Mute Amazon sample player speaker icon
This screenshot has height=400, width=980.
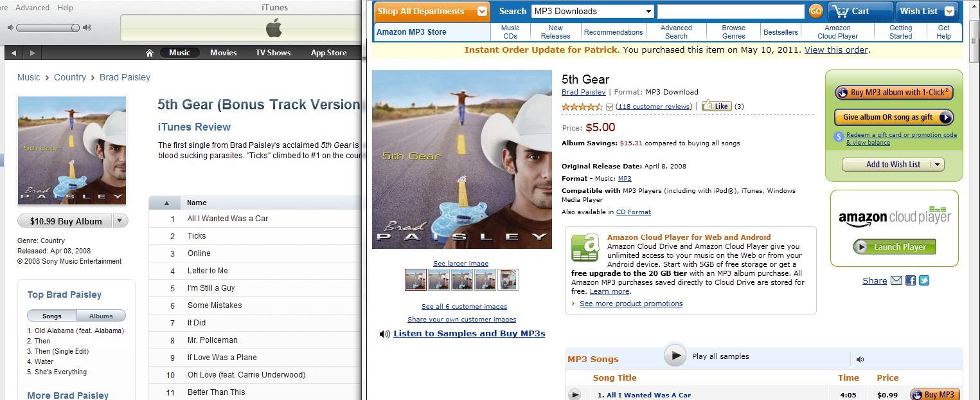click(860, 359)
